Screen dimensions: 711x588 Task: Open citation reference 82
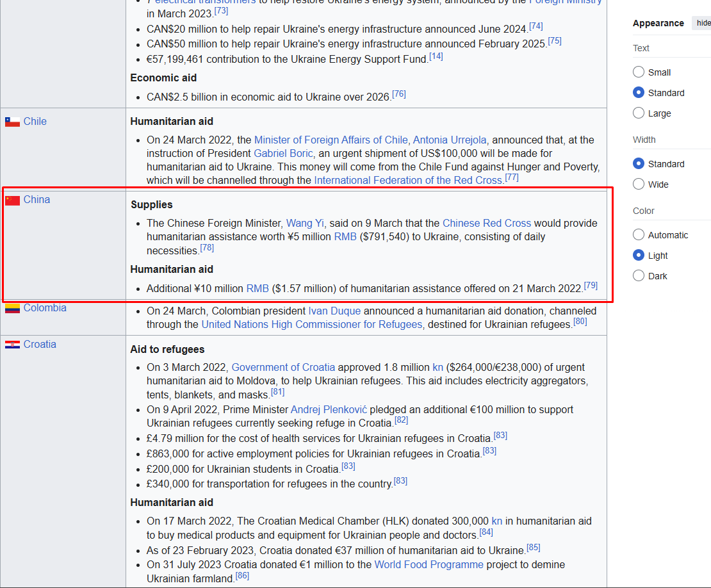[x=401, y=420]
